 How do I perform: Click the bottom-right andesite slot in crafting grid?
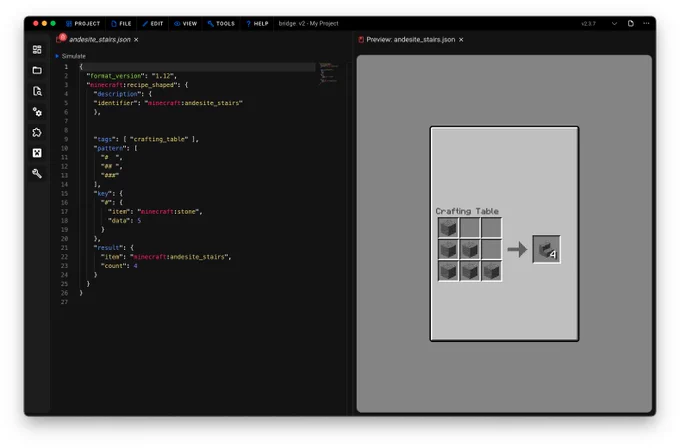coord(491,271)
